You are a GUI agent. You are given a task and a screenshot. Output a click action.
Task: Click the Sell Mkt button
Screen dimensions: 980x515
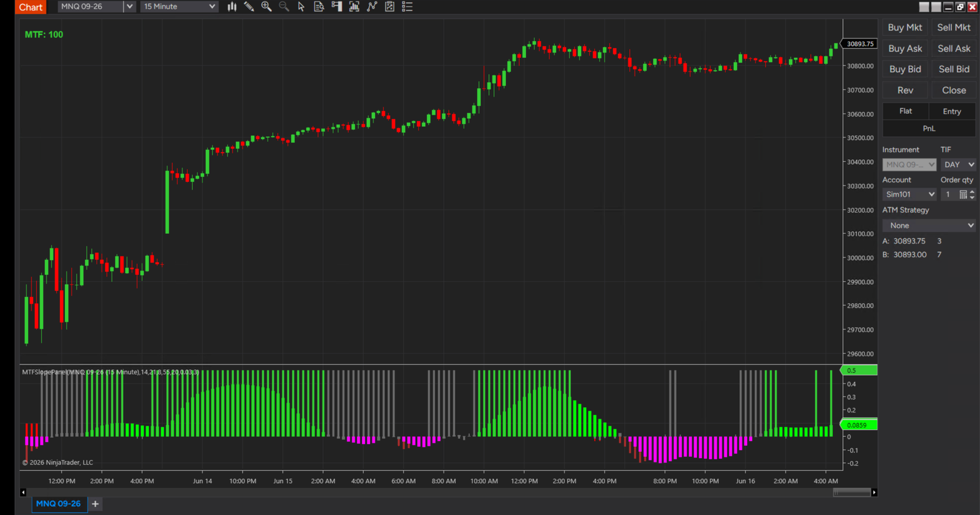coord(954,28)
